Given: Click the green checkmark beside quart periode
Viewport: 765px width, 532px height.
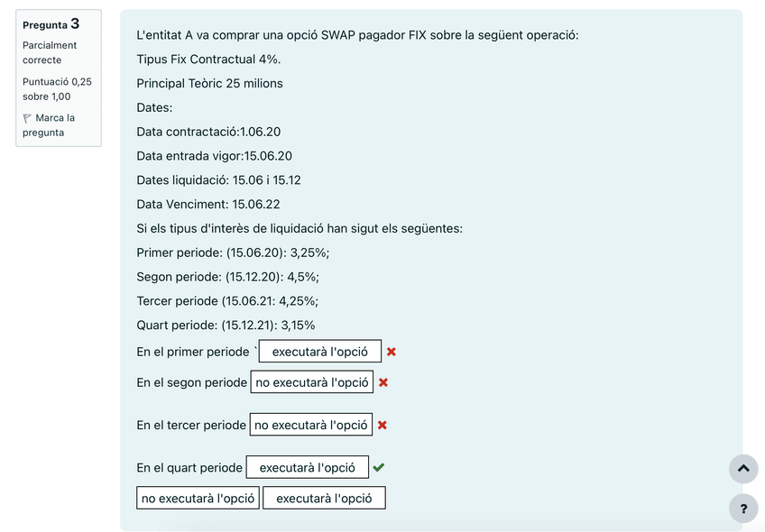Looking at the screenshot, I should (x=379, y=467).
